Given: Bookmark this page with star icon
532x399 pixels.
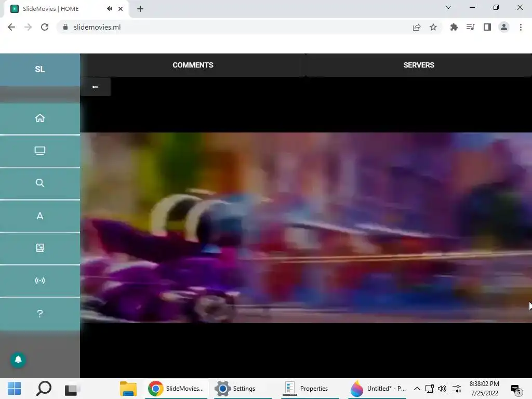Looking at the screenshot, I should (x=433, y=27).
